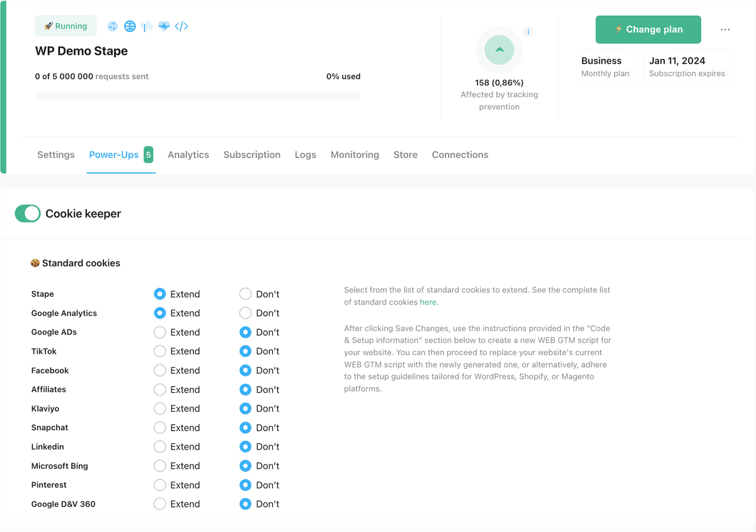Click the info icon near tracking prevention

pyautogui.click(x=528, y=31)
